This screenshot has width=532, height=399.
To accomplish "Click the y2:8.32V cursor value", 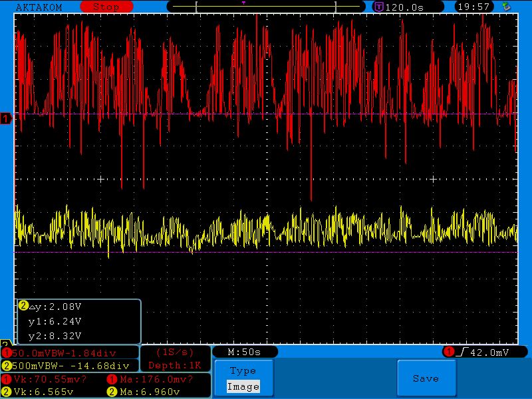I will tap(55, 336).
